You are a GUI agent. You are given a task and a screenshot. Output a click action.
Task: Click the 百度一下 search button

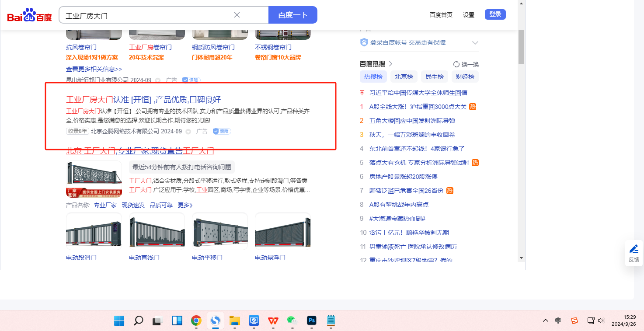292,15
